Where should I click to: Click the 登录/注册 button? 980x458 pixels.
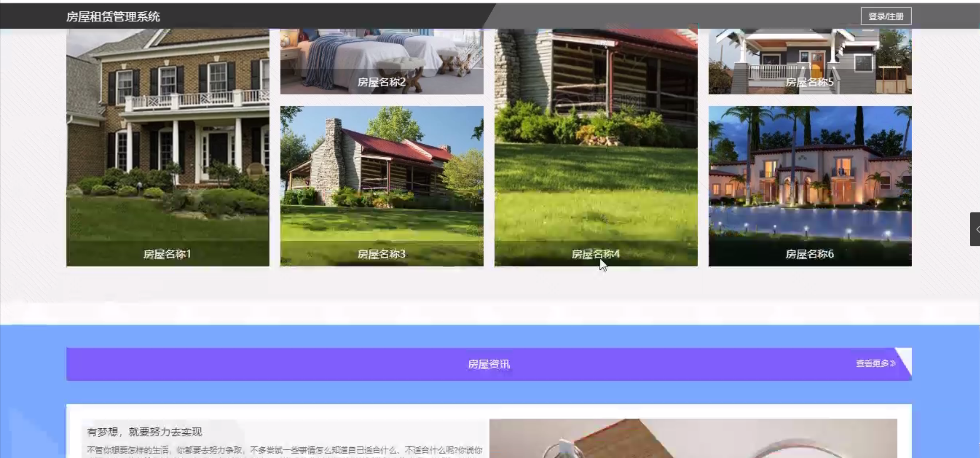tap(886, 16)
